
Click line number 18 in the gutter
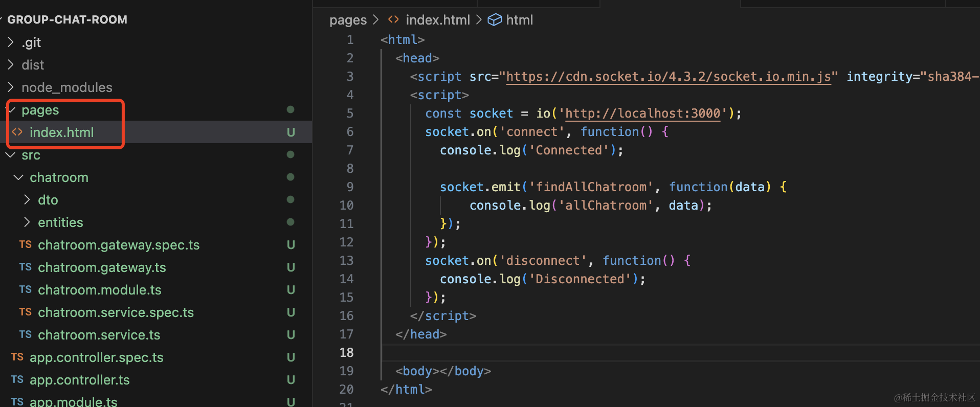coord(346,353)
